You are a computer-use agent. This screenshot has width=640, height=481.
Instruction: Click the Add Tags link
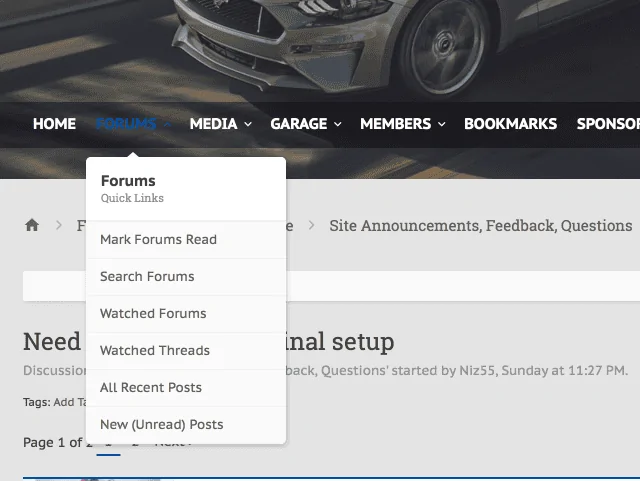(x=70, y=402)
